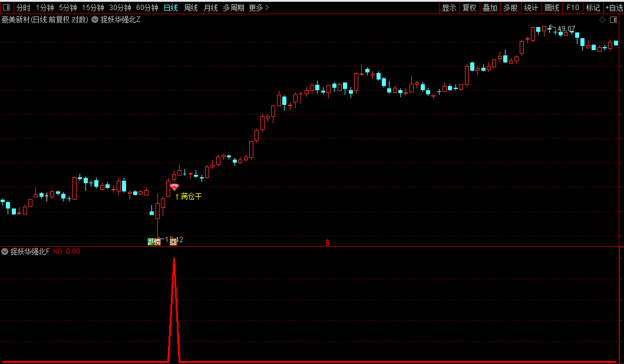Click the 捉妖华强北F indicator name

pos(30,252)
